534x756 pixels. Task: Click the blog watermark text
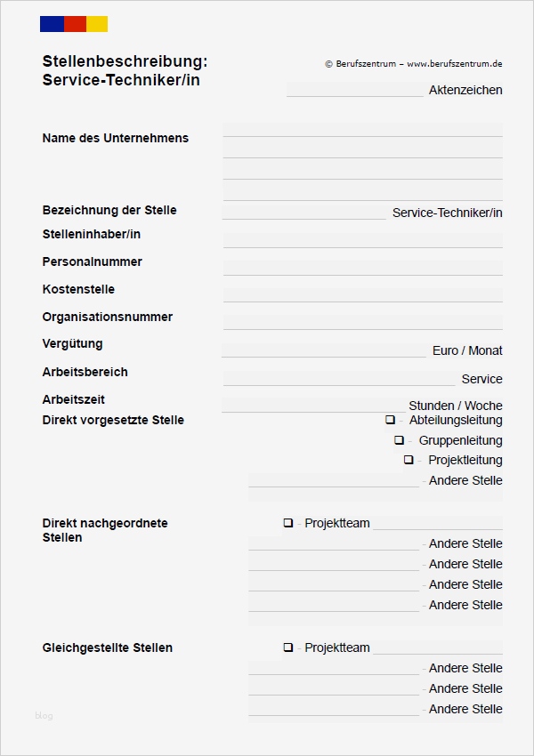(x=44, y=715)
